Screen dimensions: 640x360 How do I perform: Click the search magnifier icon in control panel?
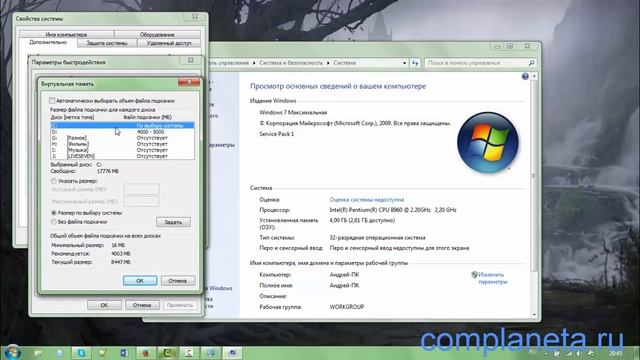click(531, 63)
